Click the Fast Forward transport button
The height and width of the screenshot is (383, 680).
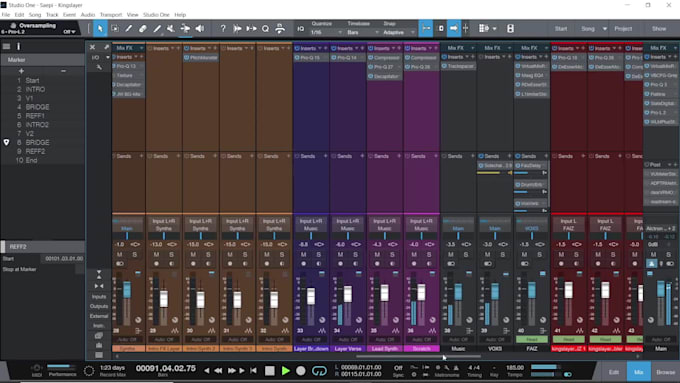click(x=232, y=371)
